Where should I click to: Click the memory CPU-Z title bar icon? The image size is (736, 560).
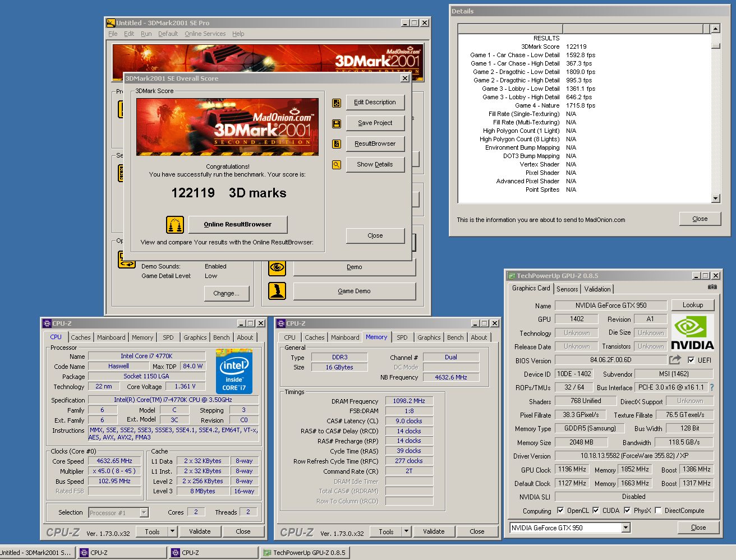point(281,323)
